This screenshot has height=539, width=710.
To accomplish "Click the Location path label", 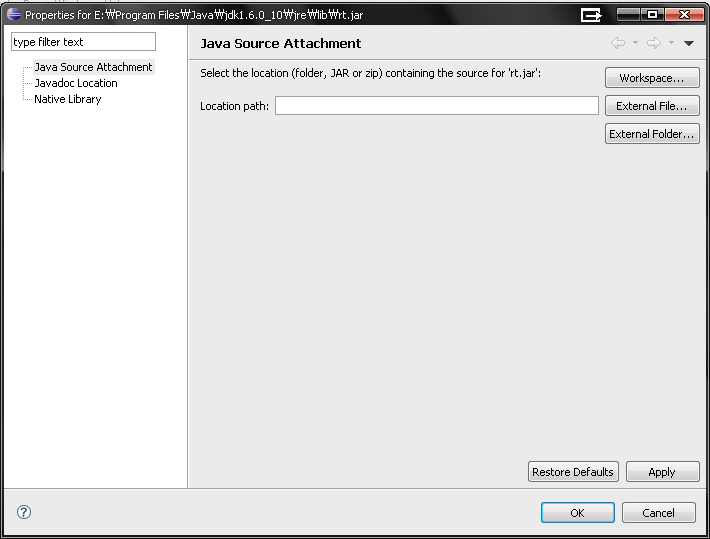I will [x=235, y=106].
